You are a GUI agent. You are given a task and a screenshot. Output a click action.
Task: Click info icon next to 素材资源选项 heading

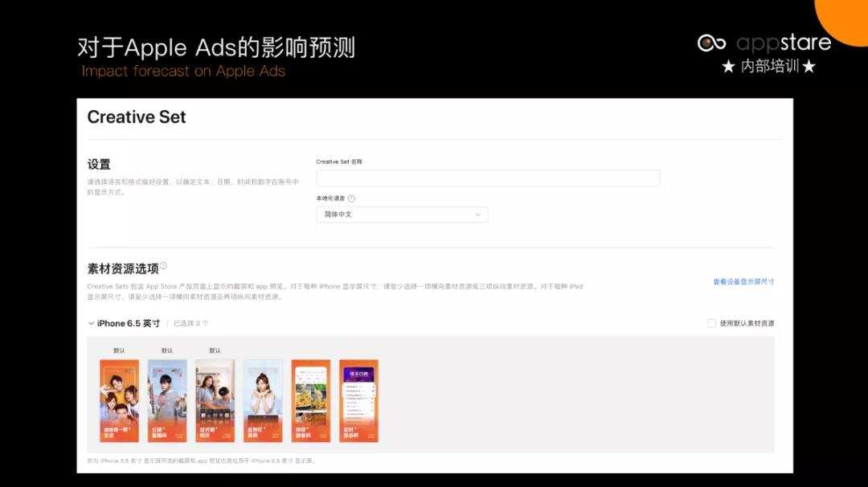pyautogui.click(x=163, y=265)
